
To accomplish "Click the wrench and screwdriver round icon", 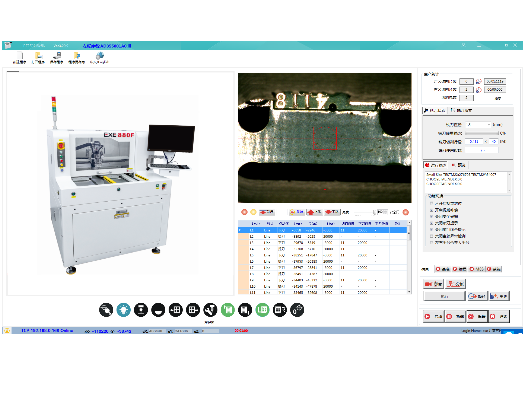I will [x=210, y=310].
